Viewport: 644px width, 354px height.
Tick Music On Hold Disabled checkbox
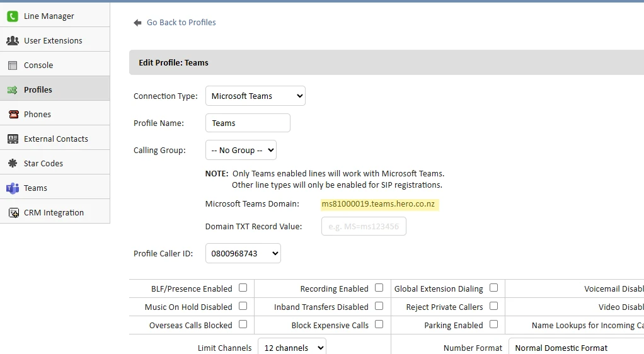click(243, 306)
